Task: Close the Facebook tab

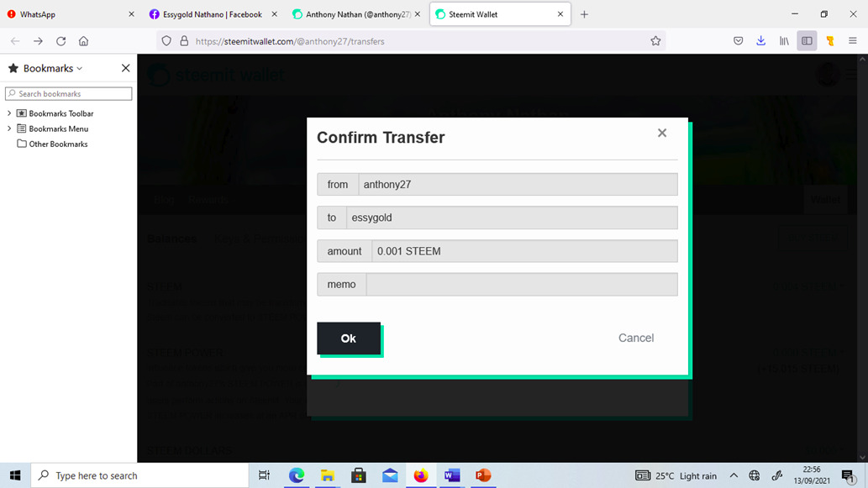Action: click(275, 14)
